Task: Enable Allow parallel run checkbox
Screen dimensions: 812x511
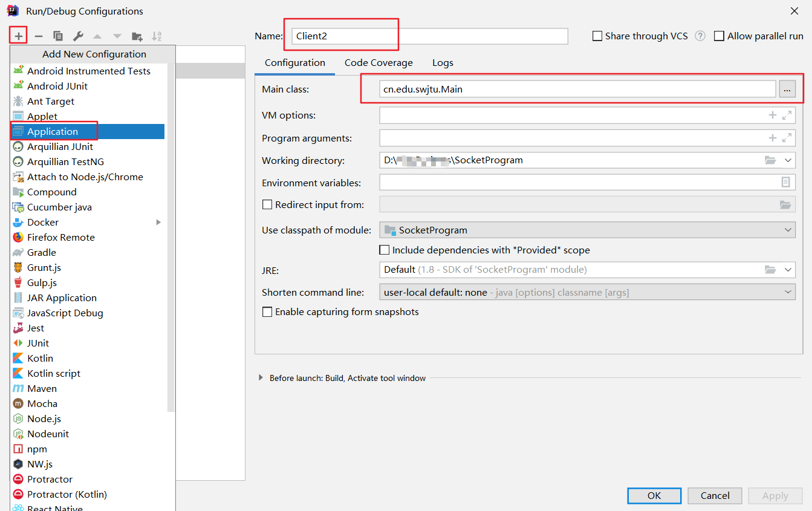Action: 719,36
